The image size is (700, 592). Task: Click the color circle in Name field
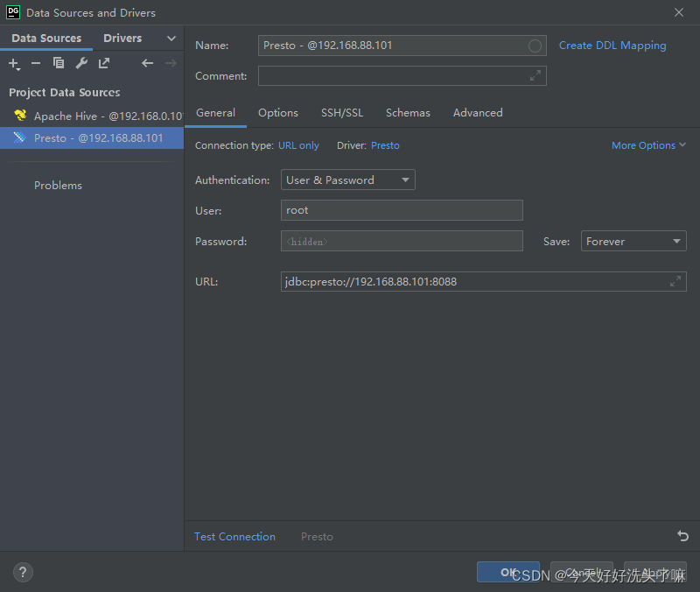(535, 46)
